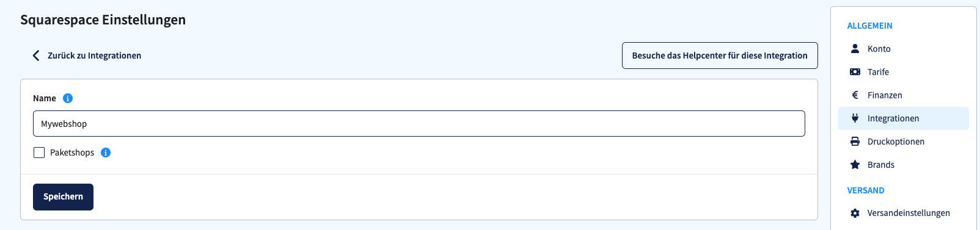Viewport: 980px width, 230px height.
Task: Click the Integrationen plug icon
Action: click(855, 118)
